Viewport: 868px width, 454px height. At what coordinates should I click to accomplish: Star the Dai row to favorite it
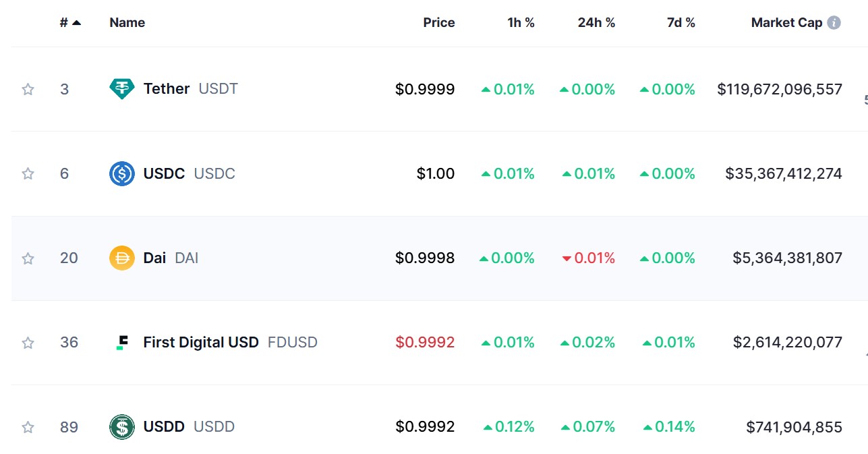coord(28,258)
